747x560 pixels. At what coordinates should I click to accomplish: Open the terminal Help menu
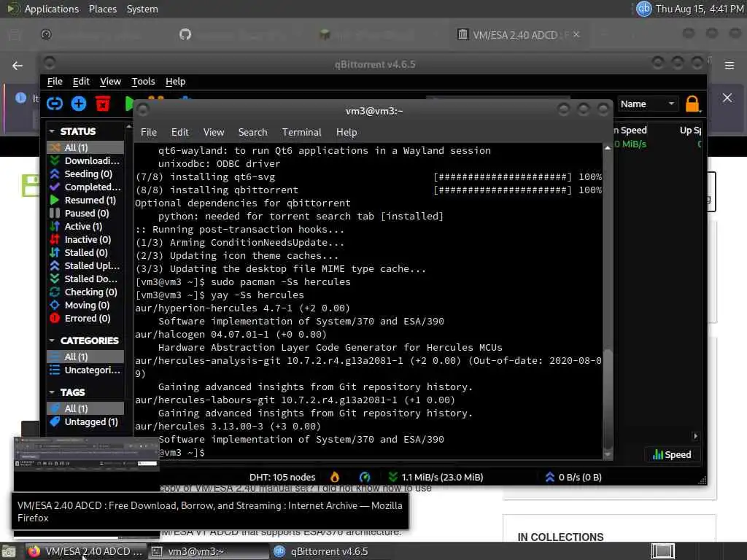pyautogui.click(x=347, y=132)
